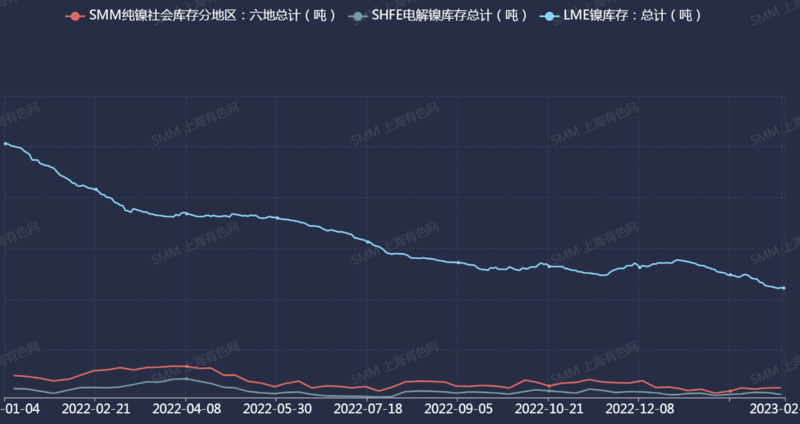This screenshot has width=800, height=424.
Task: Select red SMM line point at 2022-10-21
Action: coord(549,386)
